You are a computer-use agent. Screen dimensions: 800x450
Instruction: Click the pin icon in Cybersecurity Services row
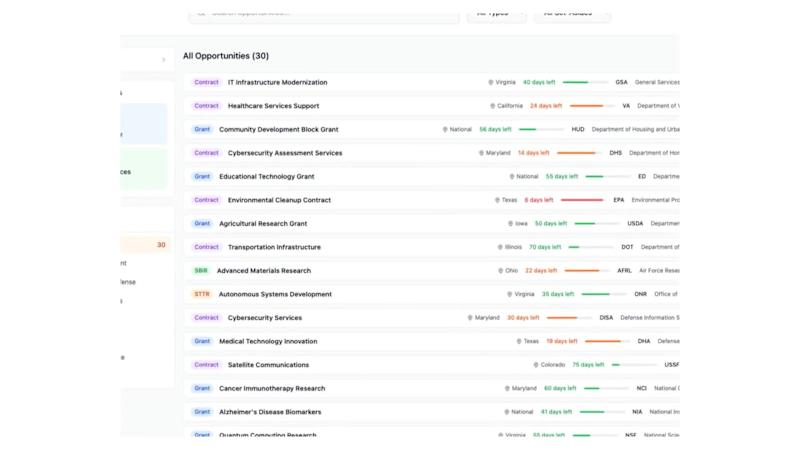click(x=470, y=318)
